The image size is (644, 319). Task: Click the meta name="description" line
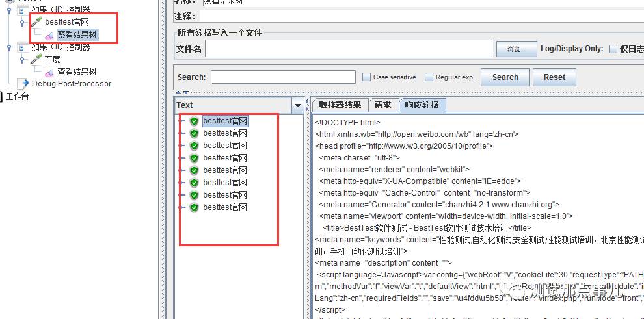(x=383, y=263)
